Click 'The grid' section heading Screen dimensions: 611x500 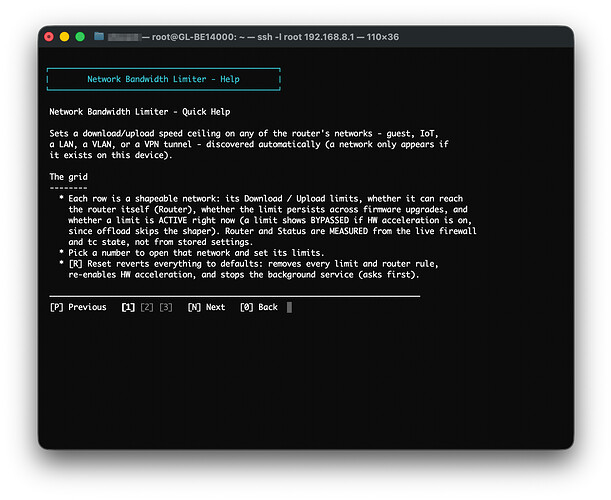coord(69,177)
